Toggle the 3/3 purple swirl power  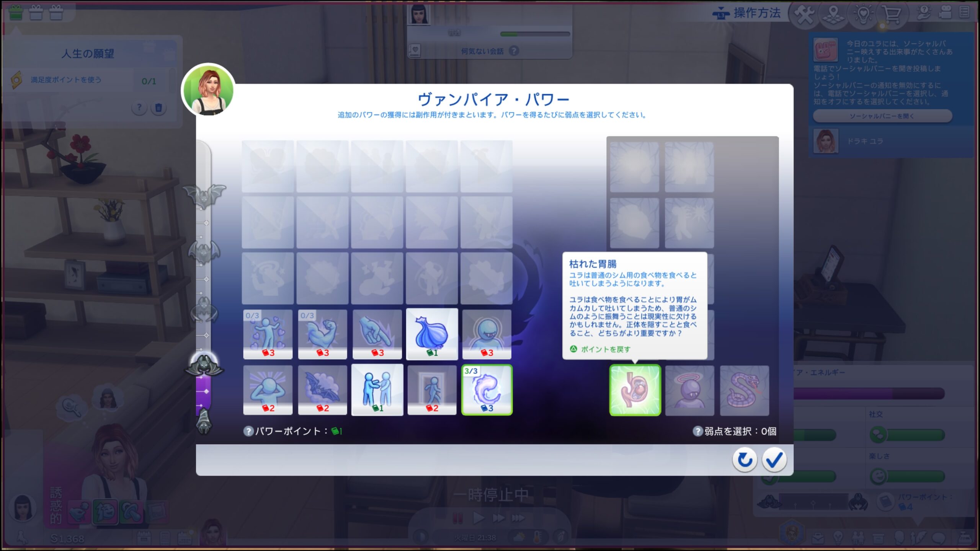[487, 390]
